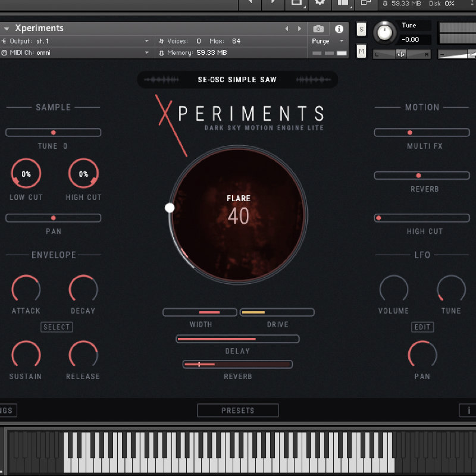Adjust the Delay slider
Image resolution: width=476 pixels, height=476 pixels.
click(237, 339)
